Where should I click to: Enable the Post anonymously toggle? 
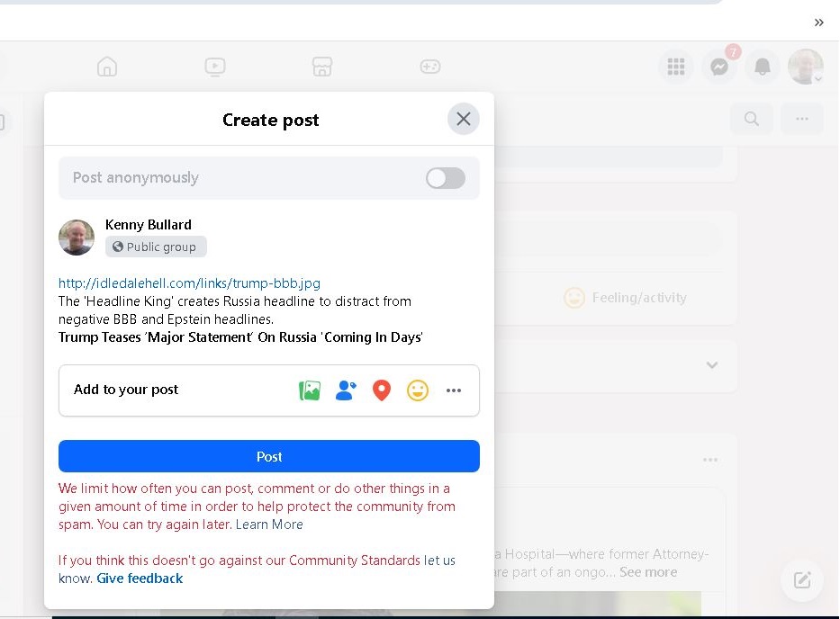coord(446,178)
